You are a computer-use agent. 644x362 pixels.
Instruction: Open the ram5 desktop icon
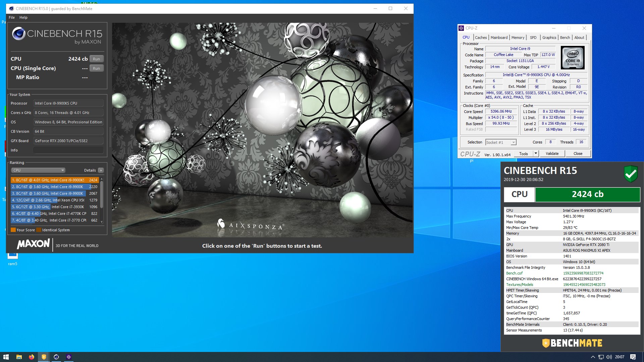coord(12,259)
